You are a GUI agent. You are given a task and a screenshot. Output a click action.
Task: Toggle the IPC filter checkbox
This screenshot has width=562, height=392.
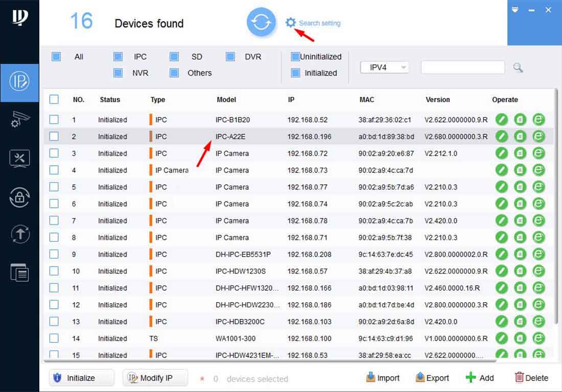point(118,57)
